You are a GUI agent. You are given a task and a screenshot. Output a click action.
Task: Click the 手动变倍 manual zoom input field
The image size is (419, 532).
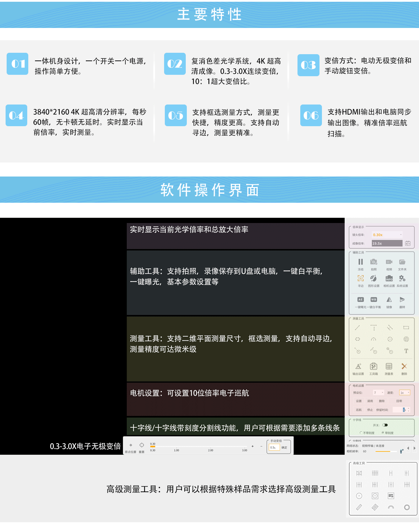click(x=274, y=447)
